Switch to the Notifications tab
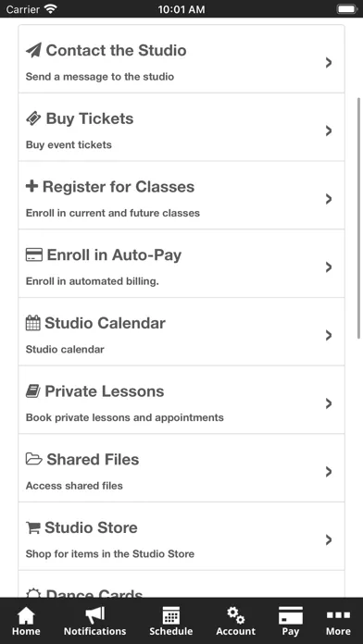 (x=95, y=621)
